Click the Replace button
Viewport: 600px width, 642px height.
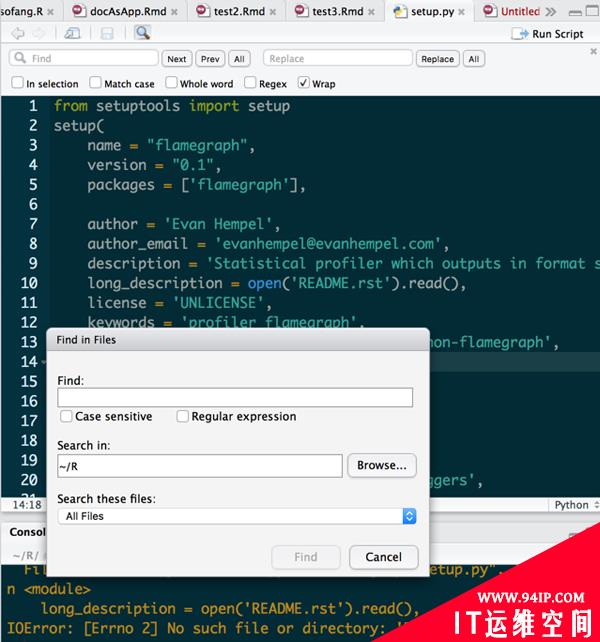point(437,59)
